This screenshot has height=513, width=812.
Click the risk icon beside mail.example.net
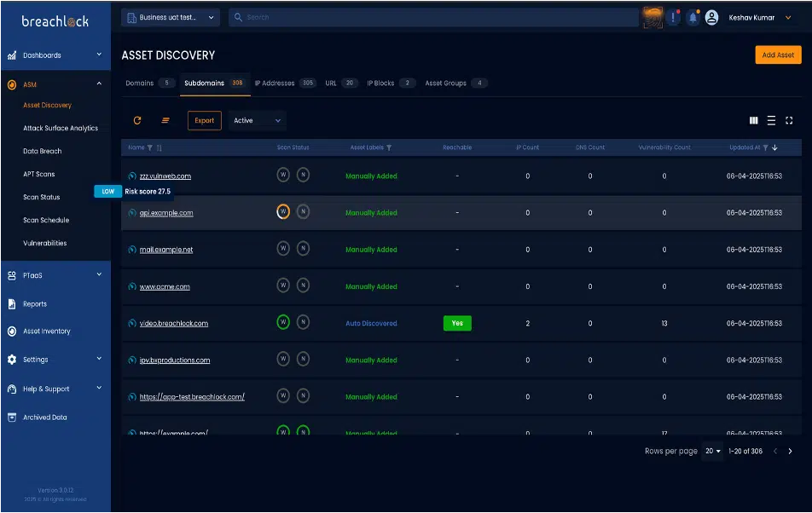[132, 250]
